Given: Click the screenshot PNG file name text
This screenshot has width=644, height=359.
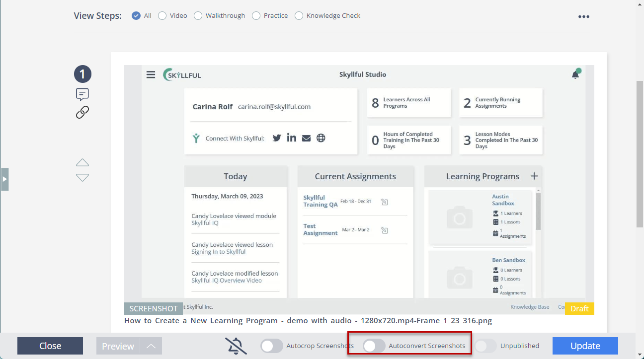Looking at the screenshot, I should point(308,321).
